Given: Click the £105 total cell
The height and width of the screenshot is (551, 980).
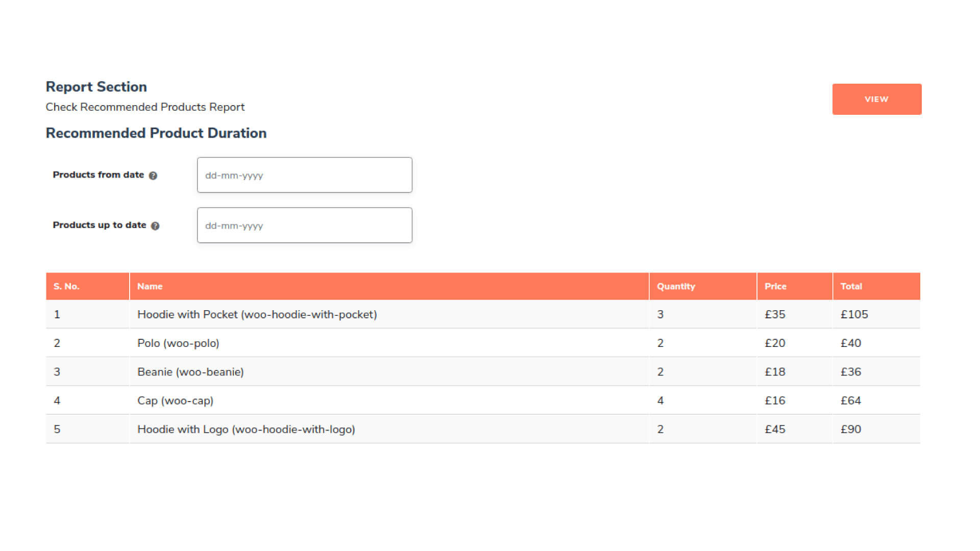Looking at the screenshot, I should 854,314.
